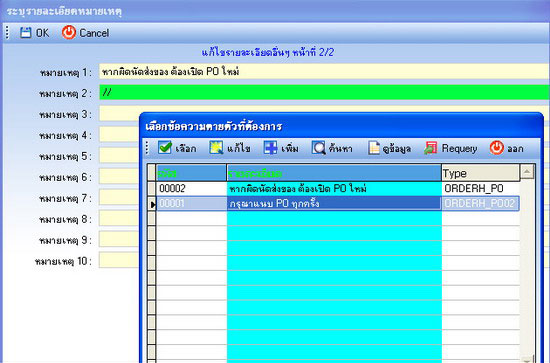Click the ORDERH_PO type cell

pyautogui.click(x=481, y=189)
